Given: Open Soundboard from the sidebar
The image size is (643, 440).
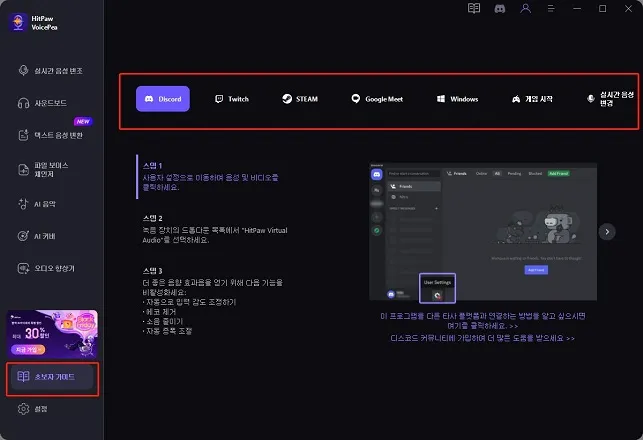Looking at the screenshot, I should pos(42,103).
